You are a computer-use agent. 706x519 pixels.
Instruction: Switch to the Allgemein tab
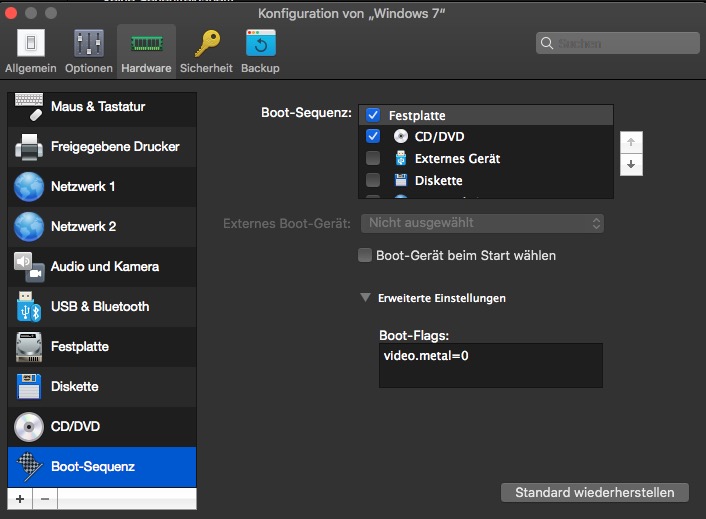(31, 51)
